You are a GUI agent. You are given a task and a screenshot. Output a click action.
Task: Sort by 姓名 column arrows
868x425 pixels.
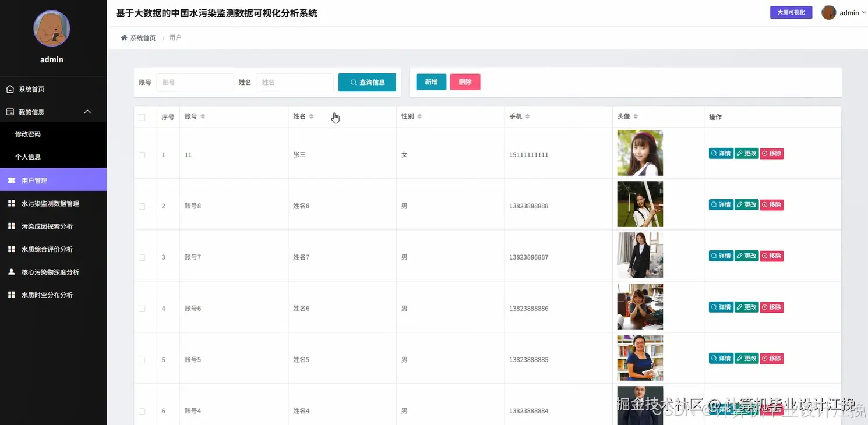coord(311,116)
